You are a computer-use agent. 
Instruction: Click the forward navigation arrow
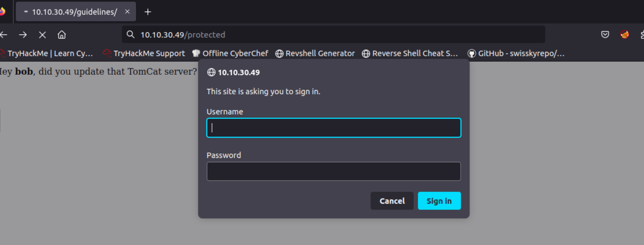point(23,35)
